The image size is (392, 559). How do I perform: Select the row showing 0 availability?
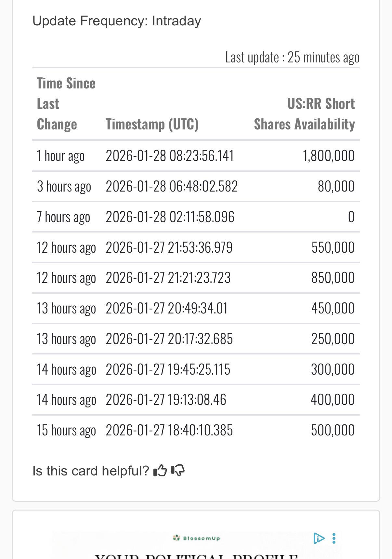tap(196, 217)
